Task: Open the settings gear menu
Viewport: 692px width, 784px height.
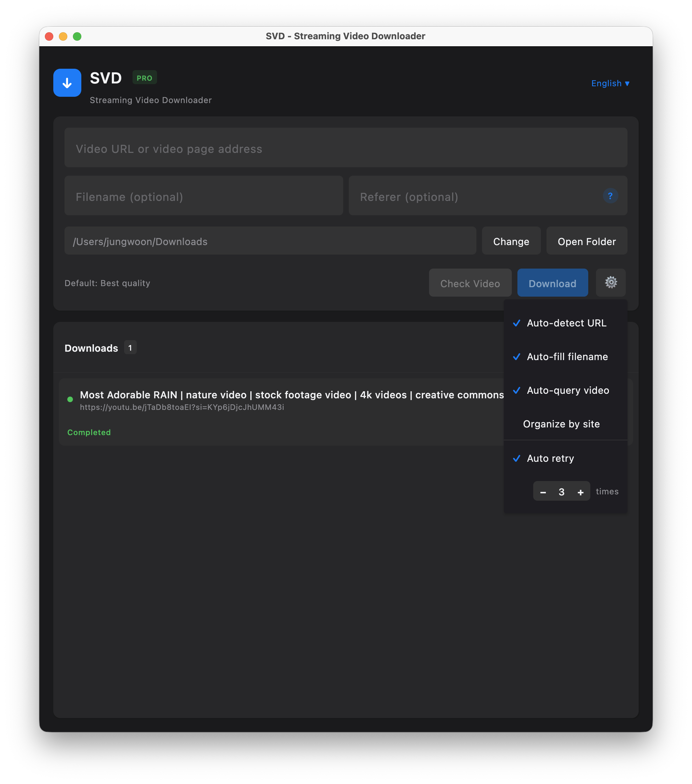Action: point(611,283)
